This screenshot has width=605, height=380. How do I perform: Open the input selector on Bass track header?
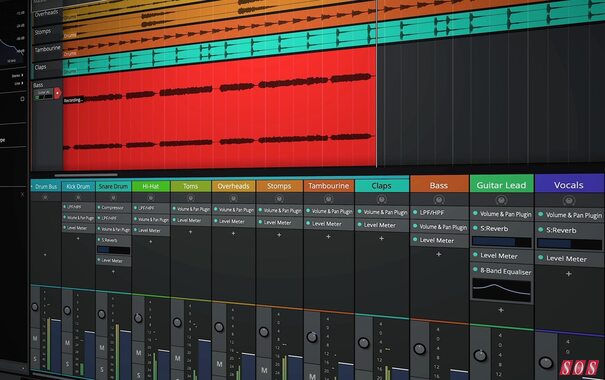(x=44, y=93)
